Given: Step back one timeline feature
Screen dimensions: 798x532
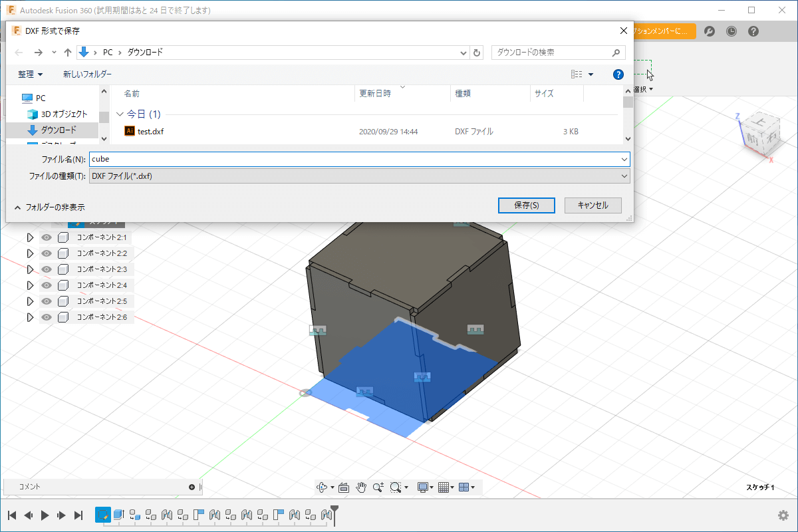Looking at the screenshot, I should pos(29,515).
